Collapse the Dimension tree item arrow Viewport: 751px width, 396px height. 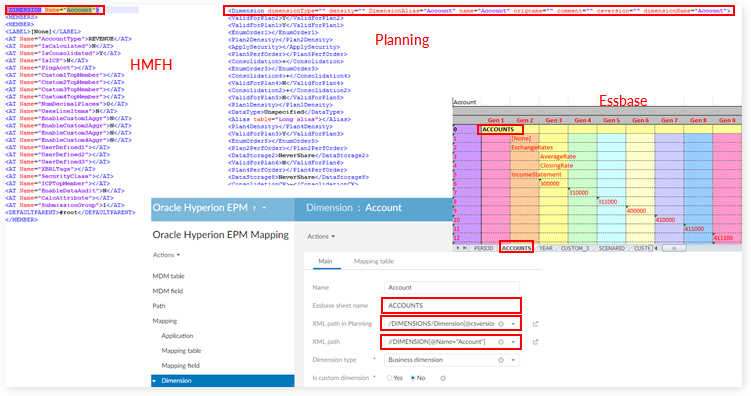pos(155,381)
